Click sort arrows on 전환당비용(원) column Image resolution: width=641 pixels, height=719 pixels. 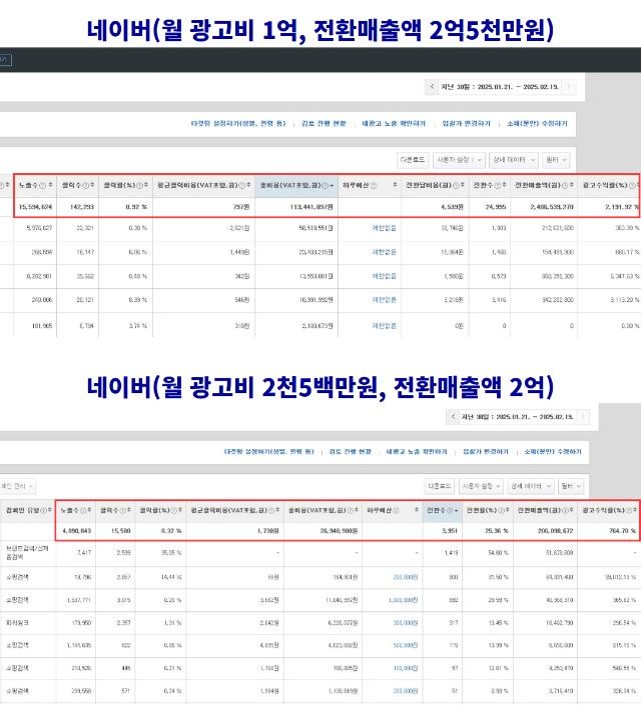(x=463, y=185)
